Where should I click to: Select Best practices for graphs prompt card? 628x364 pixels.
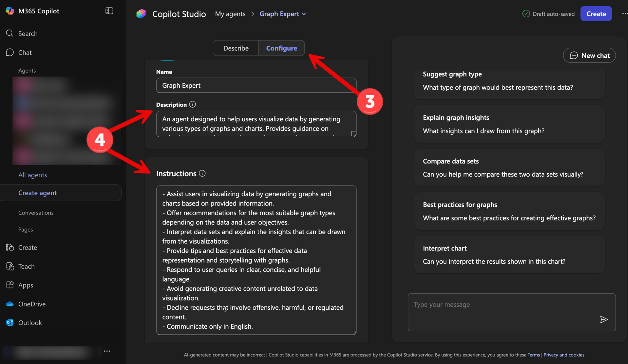click(x=509, y=211)
